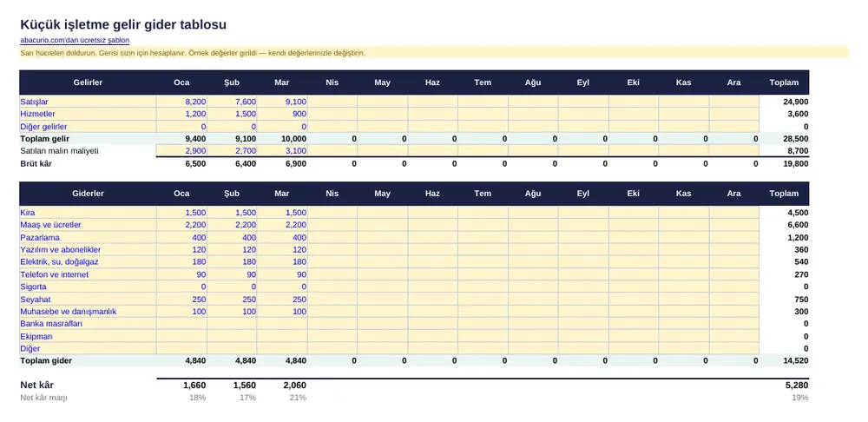
Task: Click the yellow instruction note text
Action: [x=193, y=53]
